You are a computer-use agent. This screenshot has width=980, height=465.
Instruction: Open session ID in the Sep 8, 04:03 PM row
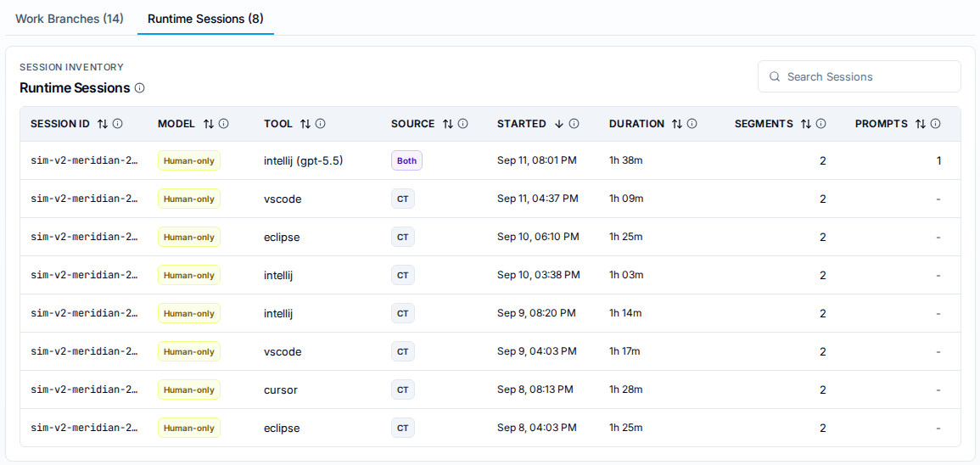84,429
